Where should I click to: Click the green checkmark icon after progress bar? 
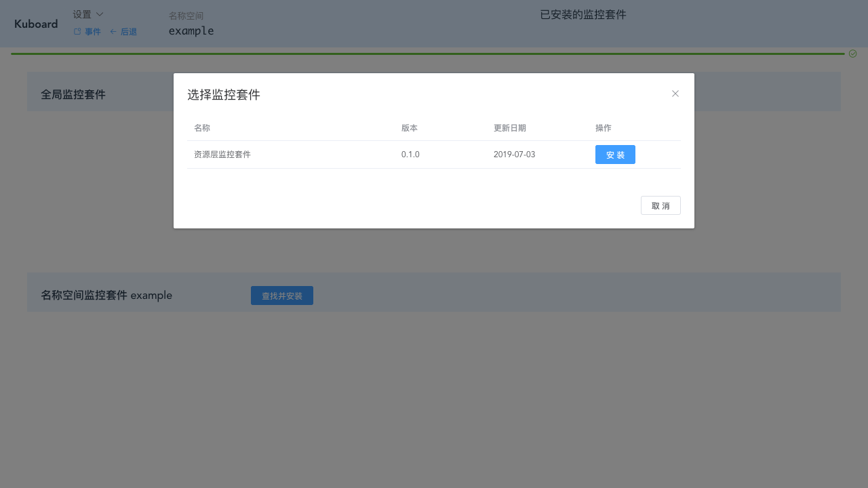click(x=853, y=54)
